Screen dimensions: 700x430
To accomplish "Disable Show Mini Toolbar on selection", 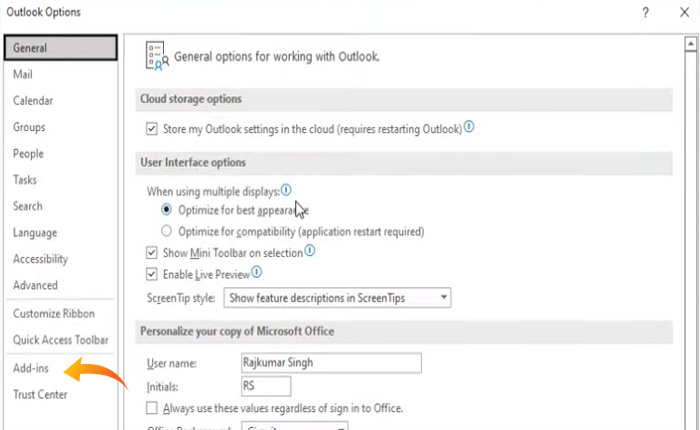I will pyautogui.click(x=152, y=253).
